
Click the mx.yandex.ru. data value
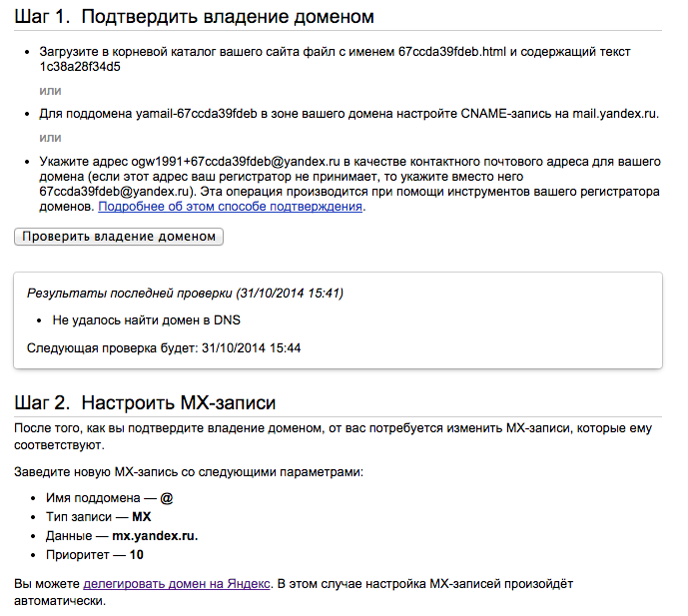[x=155, y=536]
